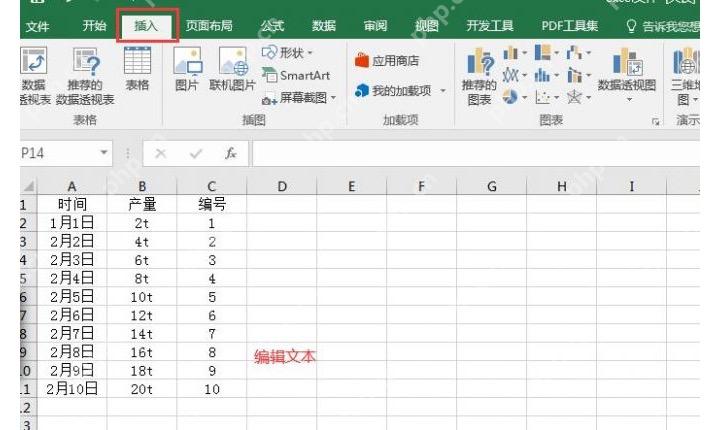Expand the Name Box dropdown arrow
The image size is (720, 430).
104,153
